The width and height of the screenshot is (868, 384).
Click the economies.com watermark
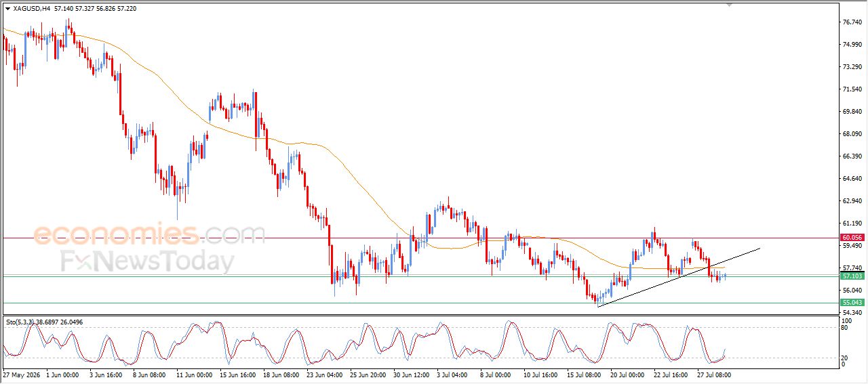(149, 234)
